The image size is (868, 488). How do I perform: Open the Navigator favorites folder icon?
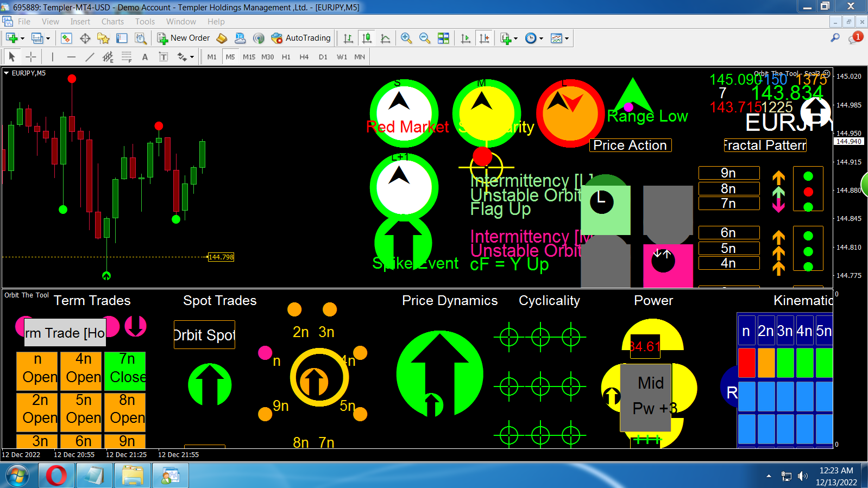[x=103, y=38]
